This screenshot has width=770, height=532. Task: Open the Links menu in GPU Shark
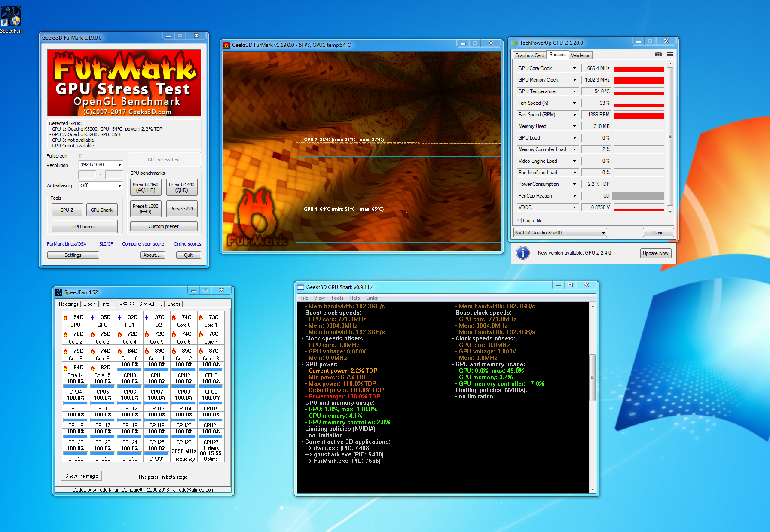click(x=372, y=298)
